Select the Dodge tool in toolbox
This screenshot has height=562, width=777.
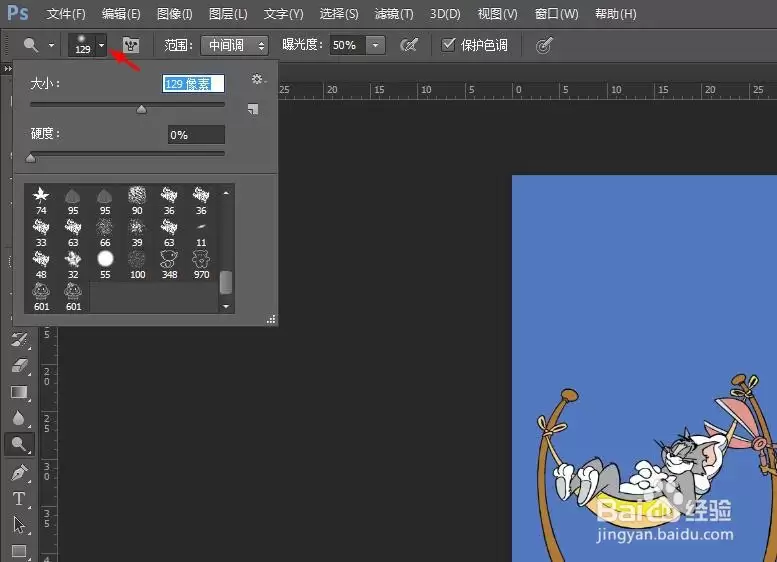(19, 445)
